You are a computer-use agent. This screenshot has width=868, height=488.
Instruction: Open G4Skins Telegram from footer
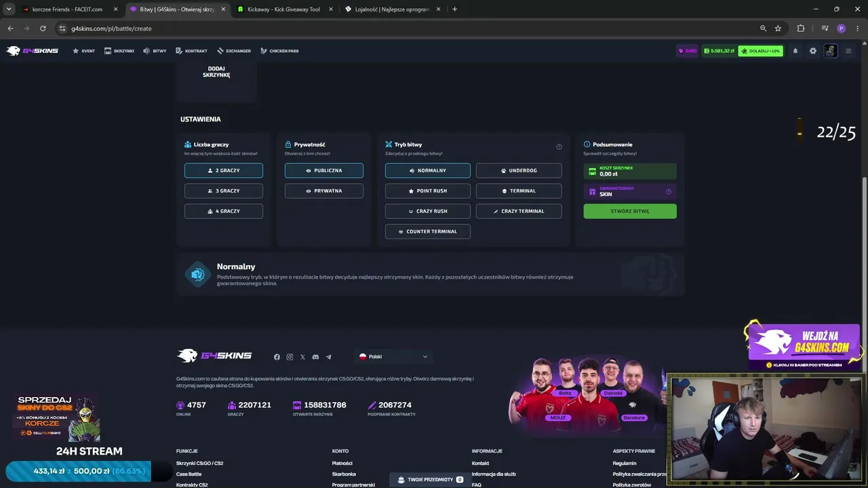pyautogui.click(x=329, y=357)
